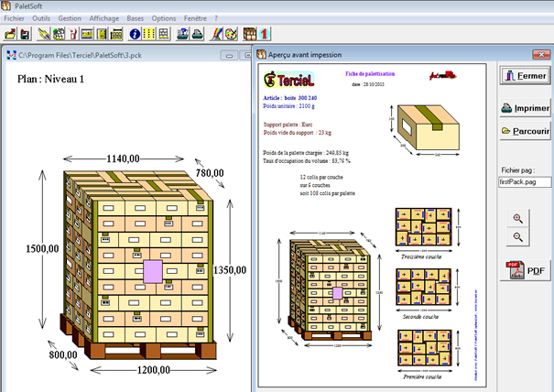Click the single carton box illustration in preview
The width and height of the screenshot is (554, 392).
click(429, 127)
